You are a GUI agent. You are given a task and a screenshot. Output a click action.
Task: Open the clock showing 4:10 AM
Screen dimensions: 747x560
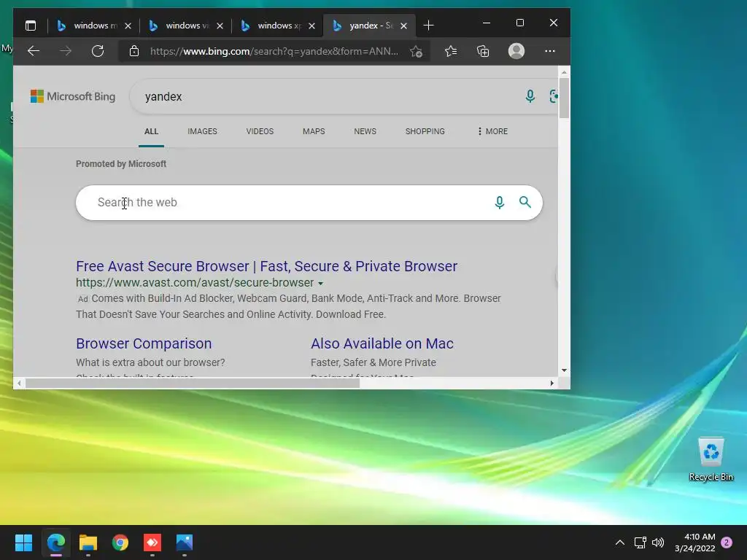[x=695, y=542]
